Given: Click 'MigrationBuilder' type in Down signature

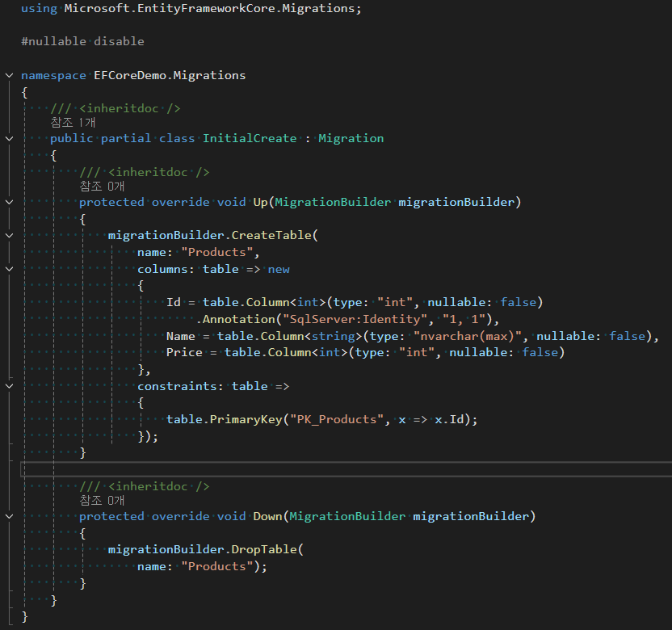Looking at the screenshot, I should (347, 516).
